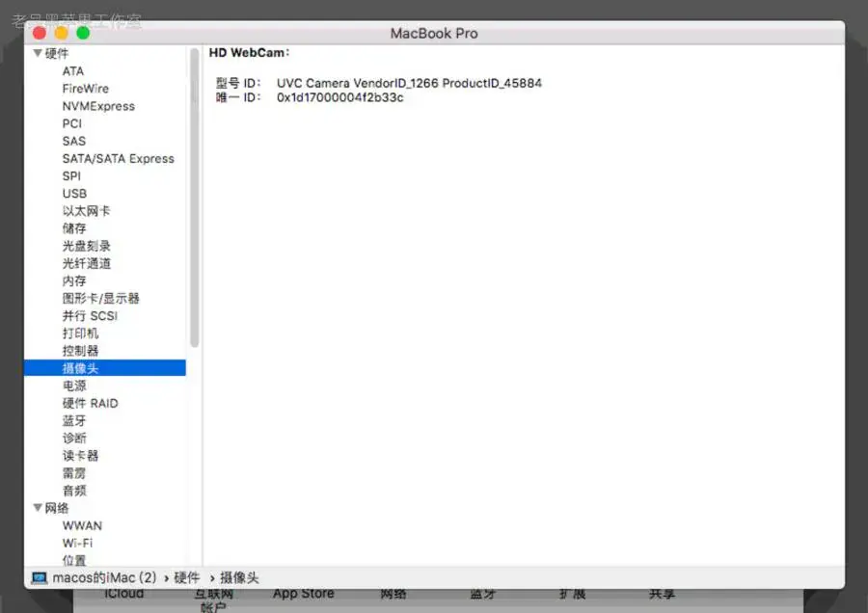Open SATA/SATA Express entry

tap(118, 158)
